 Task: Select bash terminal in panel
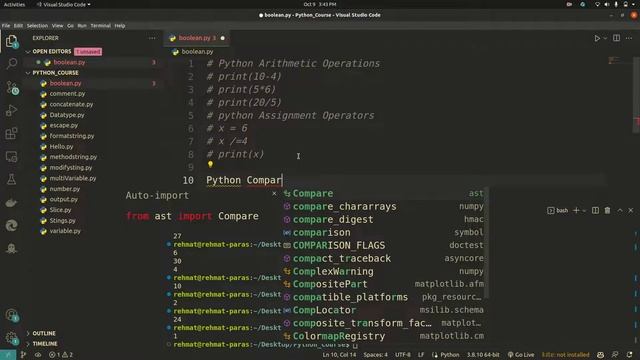pos(558,211)
